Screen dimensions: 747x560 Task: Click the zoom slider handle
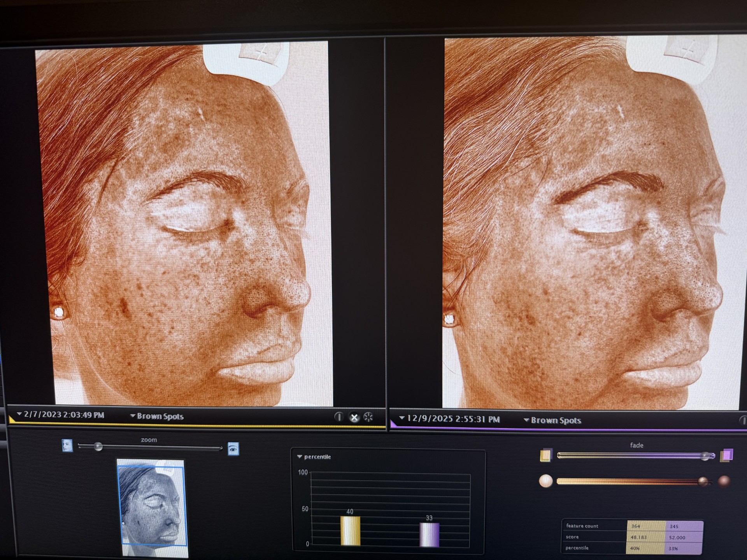(x=98, y=447)
